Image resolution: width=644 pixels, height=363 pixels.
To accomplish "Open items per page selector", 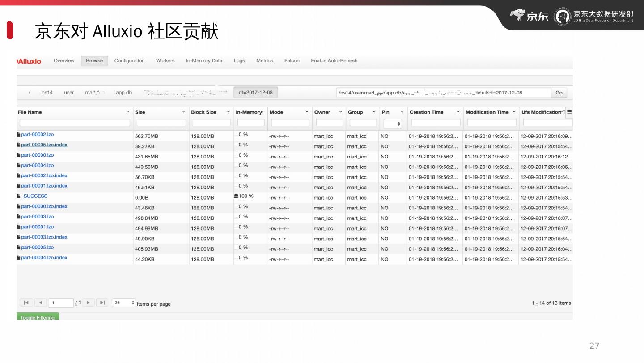I will tap(124, 303).
